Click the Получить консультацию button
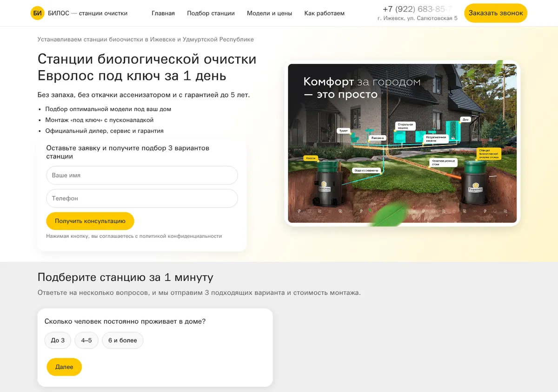 (90, 221)
